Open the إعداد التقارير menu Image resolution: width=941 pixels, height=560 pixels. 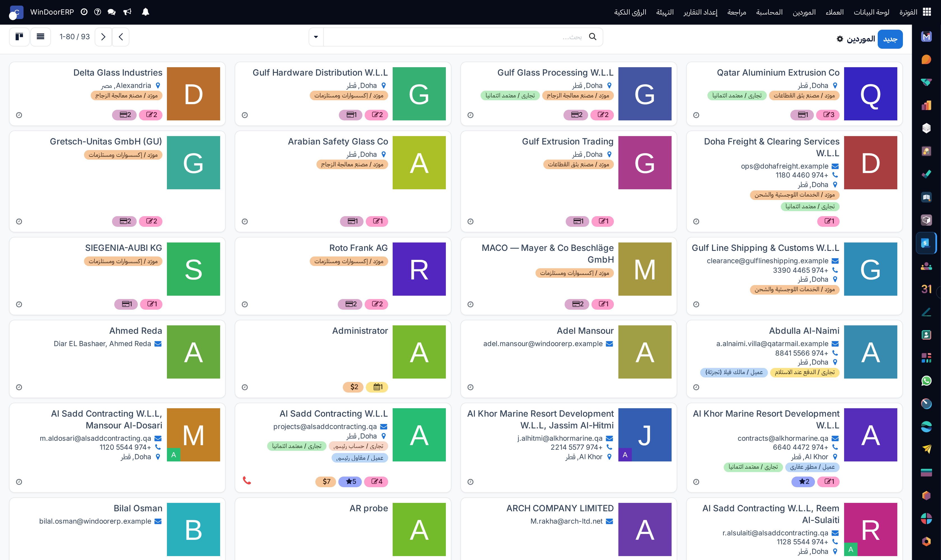700,12
